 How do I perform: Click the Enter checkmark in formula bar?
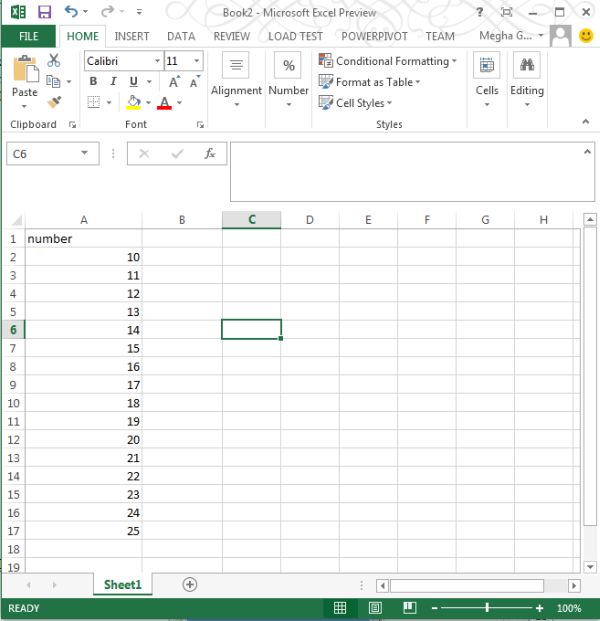coord(177,153)
